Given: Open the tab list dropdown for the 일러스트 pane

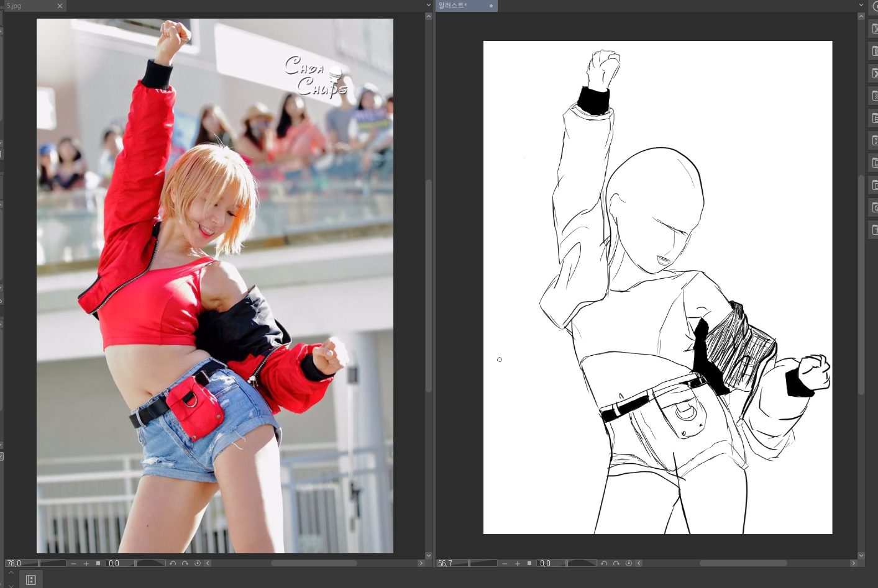Looking at the screenshot, I should pos(861,5).
